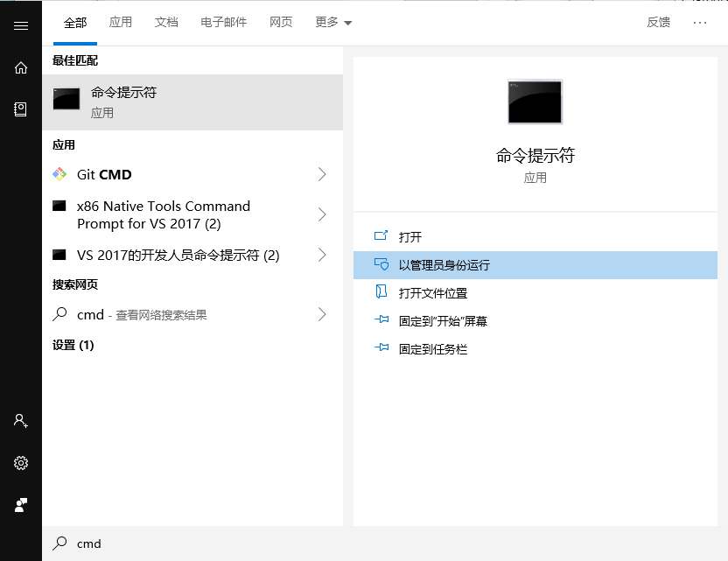Image resolution: width=728 pixels, height=561 pixels.
Task: Click the 打开 open icon
Action: point(381,236)
